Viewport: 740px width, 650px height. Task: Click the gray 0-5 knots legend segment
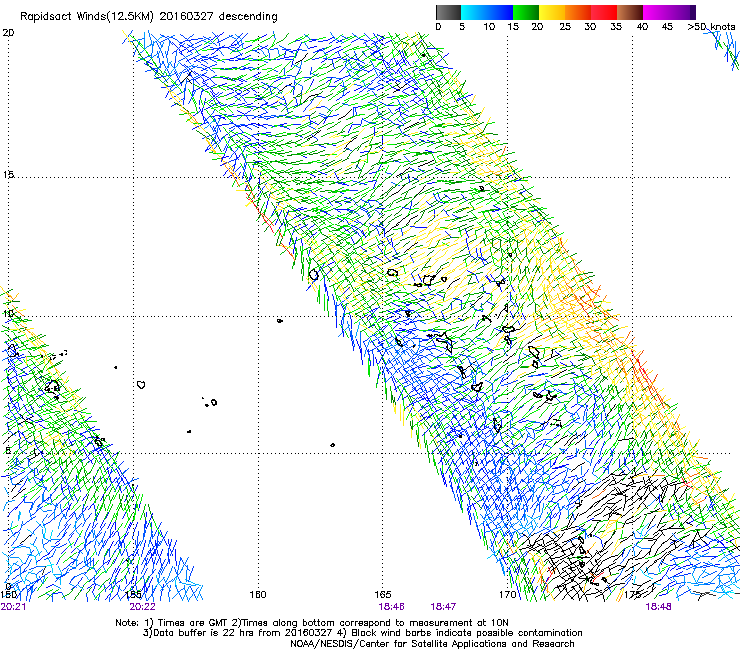tap(448, 12)
